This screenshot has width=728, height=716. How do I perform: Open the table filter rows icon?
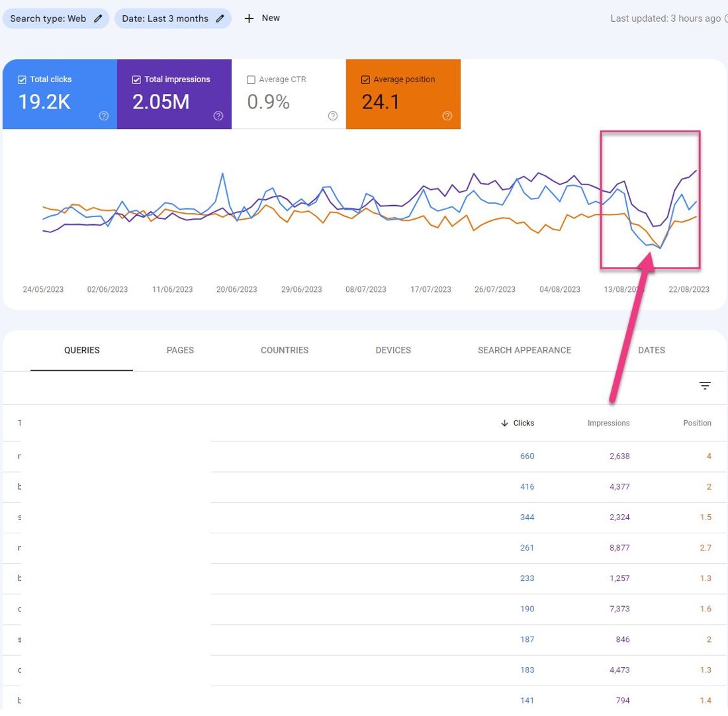pyautogui.click(x=705, y=385)
